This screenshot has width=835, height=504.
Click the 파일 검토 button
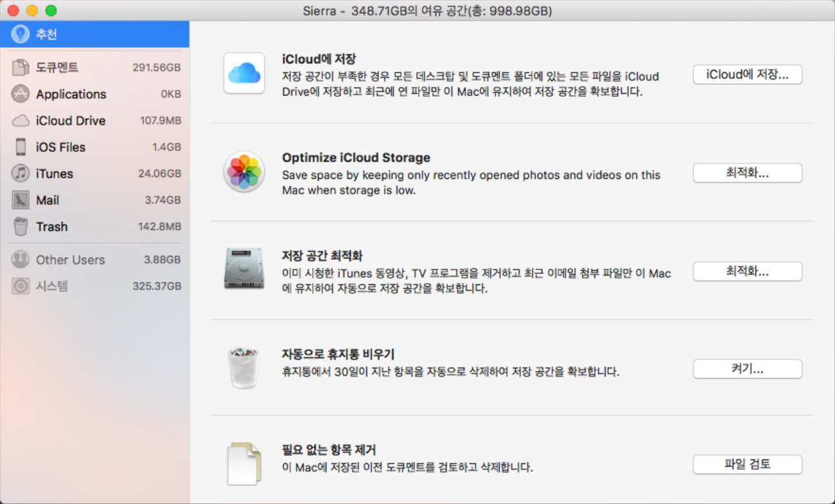(x=747, y=465)
